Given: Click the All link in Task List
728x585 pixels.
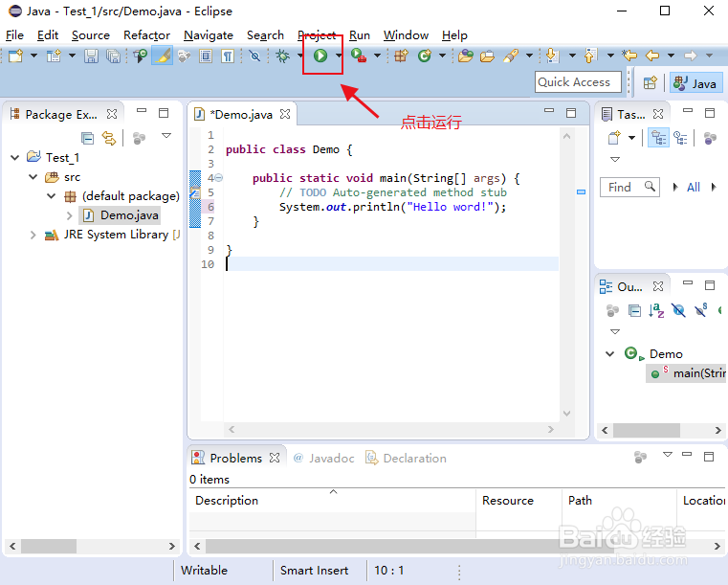Looking at the screenshot, I should coord(694,188).
